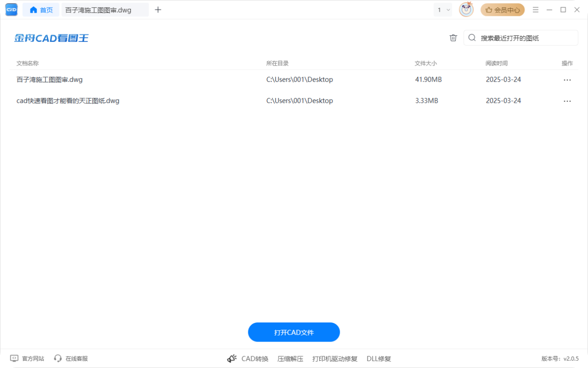Click the 阅读时间 column header
The width and height of the screenshot is (588, 368).
point(497,63)
